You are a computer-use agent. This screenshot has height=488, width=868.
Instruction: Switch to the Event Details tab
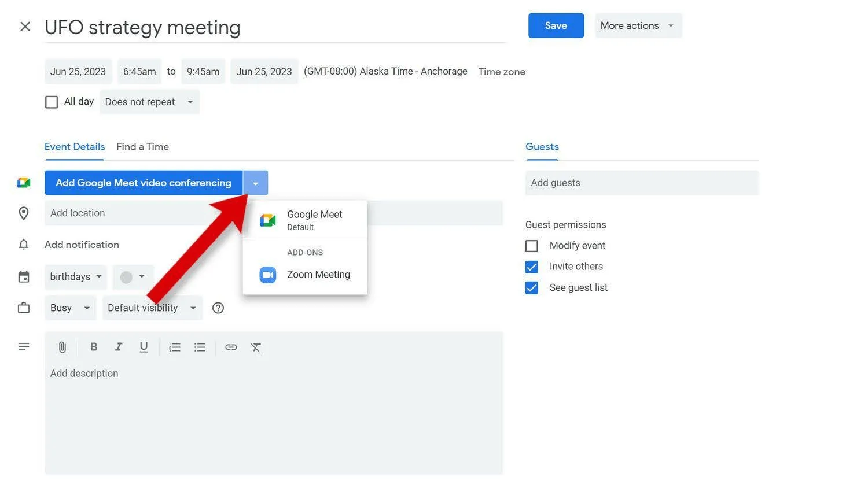click(x=75, y=147)
